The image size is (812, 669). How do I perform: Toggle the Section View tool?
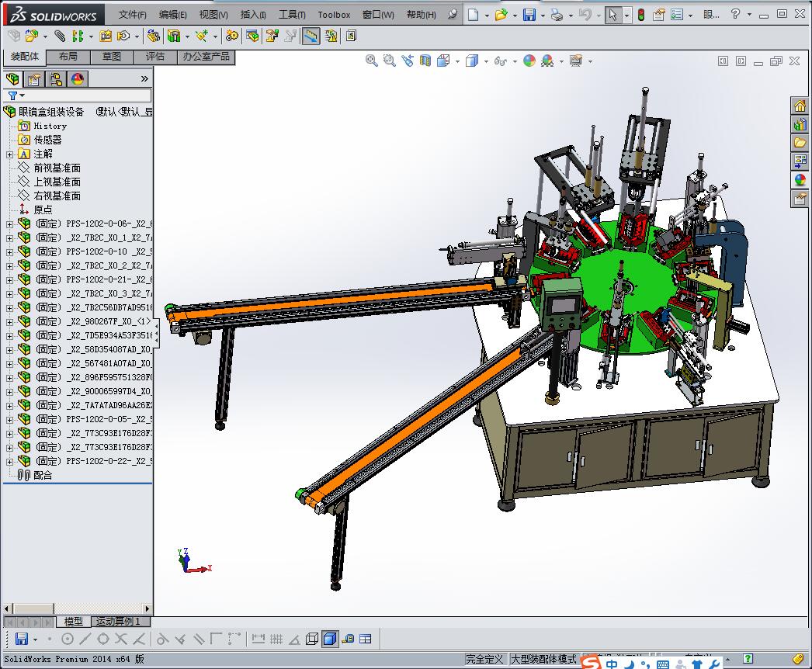pos(425,61)
